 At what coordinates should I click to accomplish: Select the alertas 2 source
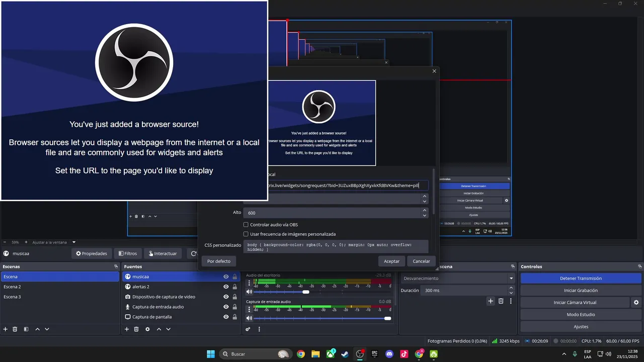click(174, 287)
